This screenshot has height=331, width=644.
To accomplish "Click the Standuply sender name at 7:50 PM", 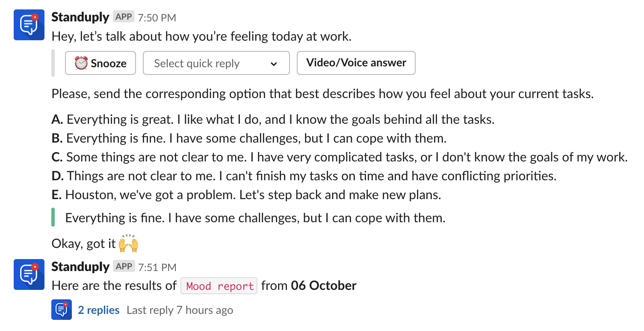I will click(x=80, y=17).
